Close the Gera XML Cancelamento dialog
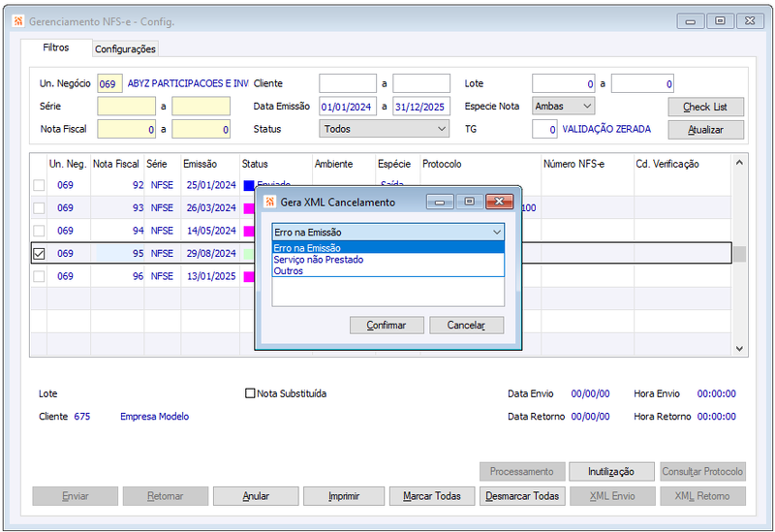The height and width of the screenshot is (532, 775). pos(499,202)
